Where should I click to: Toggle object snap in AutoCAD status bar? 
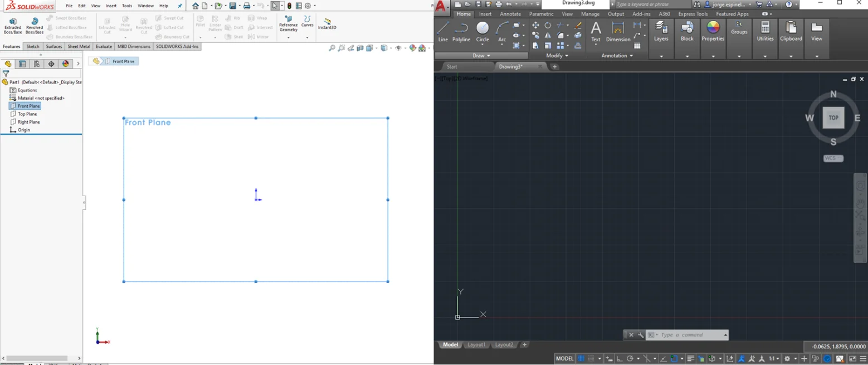pos(674,358)
